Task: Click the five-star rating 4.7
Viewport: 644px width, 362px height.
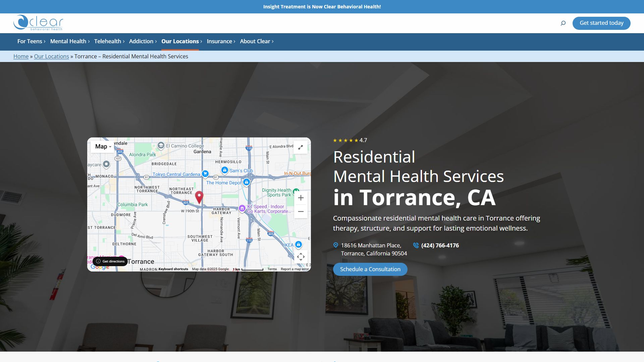Action: 350,140
